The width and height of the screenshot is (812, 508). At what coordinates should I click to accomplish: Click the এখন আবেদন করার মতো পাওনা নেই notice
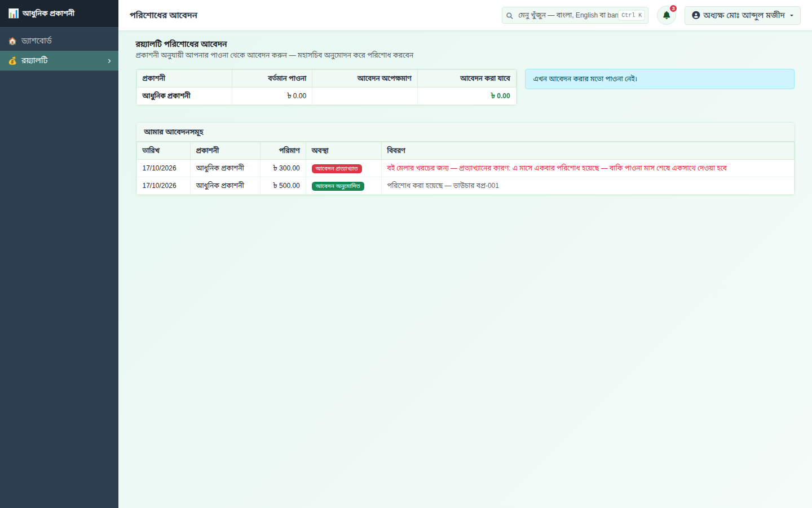660,79
